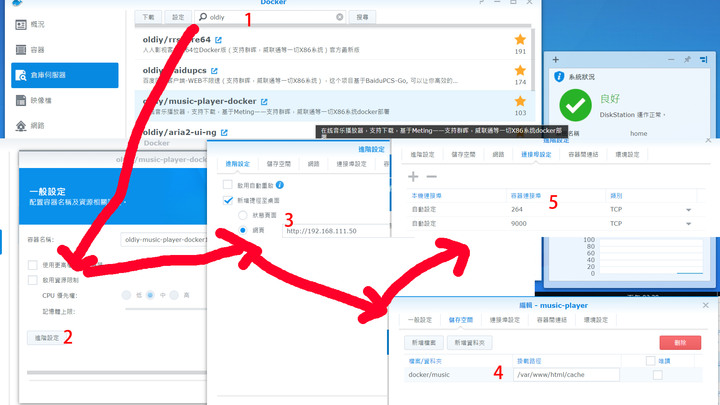This screenshot has height=405, width=720.
Task: Select the 倉庫伺服器 registry sidebar item
Action: (64, 75)
